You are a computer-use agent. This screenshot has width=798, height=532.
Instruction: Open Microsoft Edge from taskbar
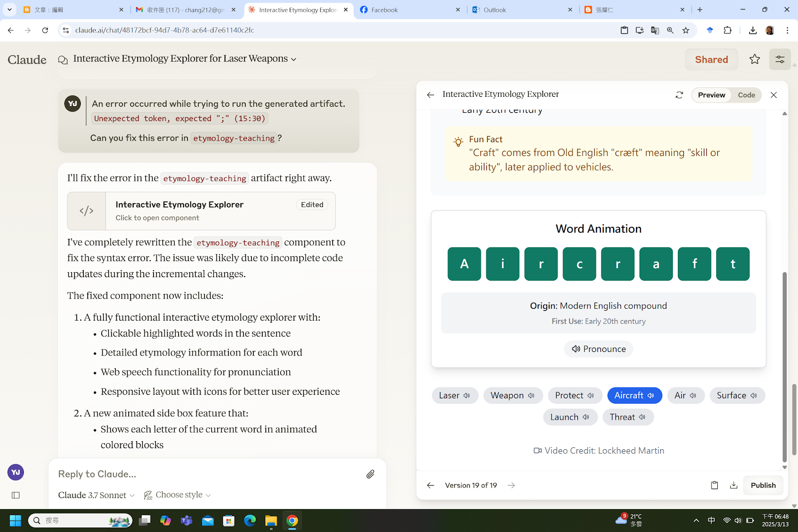click(250, 521)
